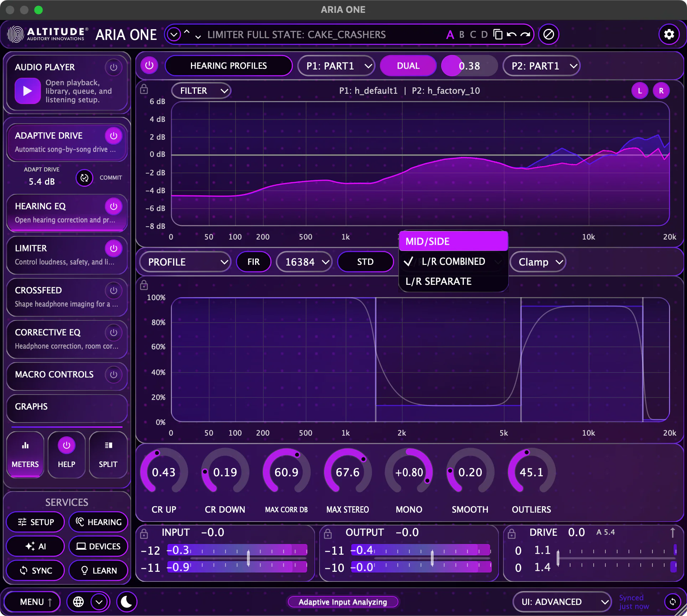Viewport: 687px width, 616px height.
Task: Click lock icon above filter graph
Action: [x=144, y=89]
